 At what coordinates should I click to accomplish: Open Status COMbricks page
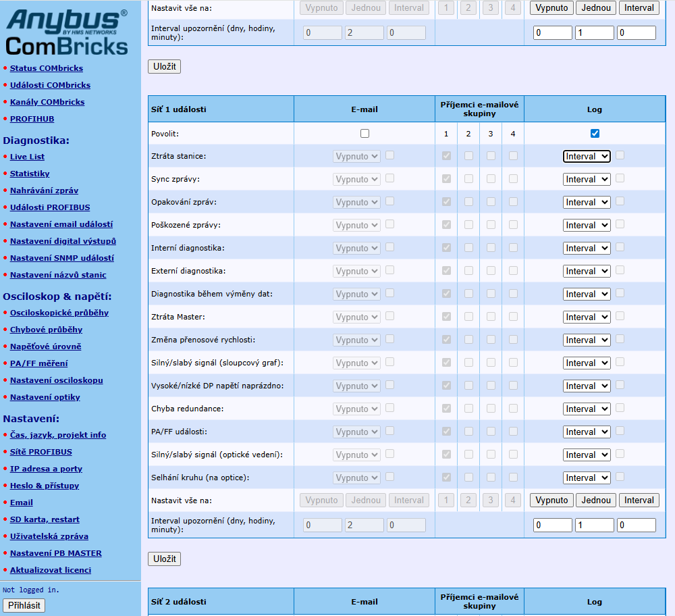point(47,68)
